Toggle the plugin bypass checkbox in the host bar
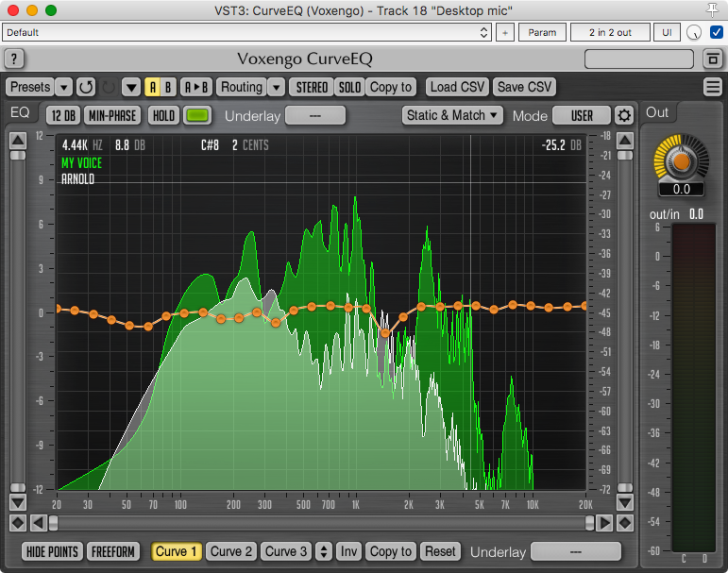 (x=716, y=32)
